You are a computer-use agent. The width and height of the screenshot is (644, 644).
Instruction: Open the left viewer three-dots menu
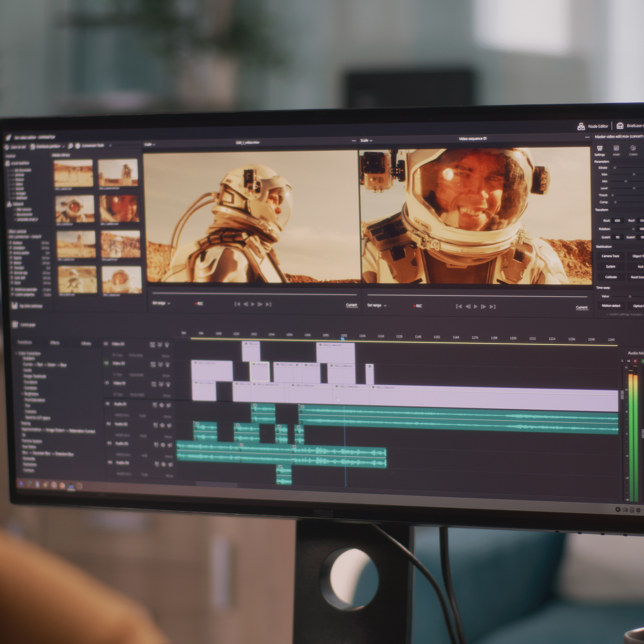(x=354, y=141)
